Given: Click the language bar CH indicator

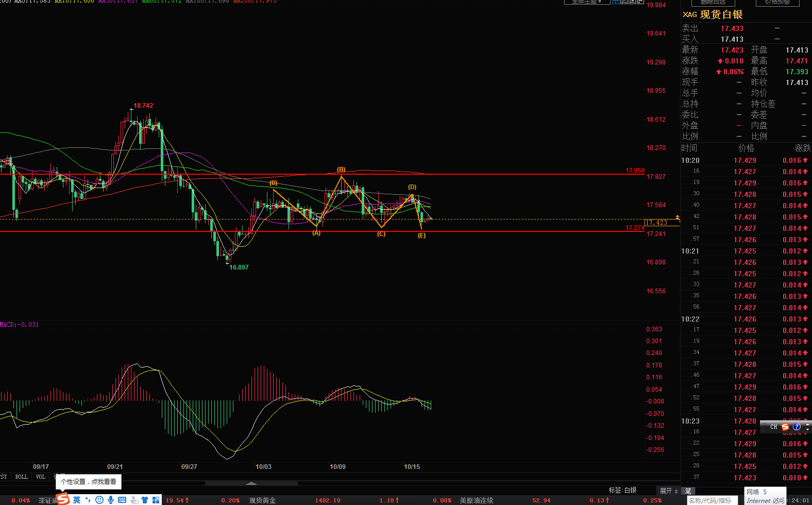Looking at the screenshot, I should 773,427.
